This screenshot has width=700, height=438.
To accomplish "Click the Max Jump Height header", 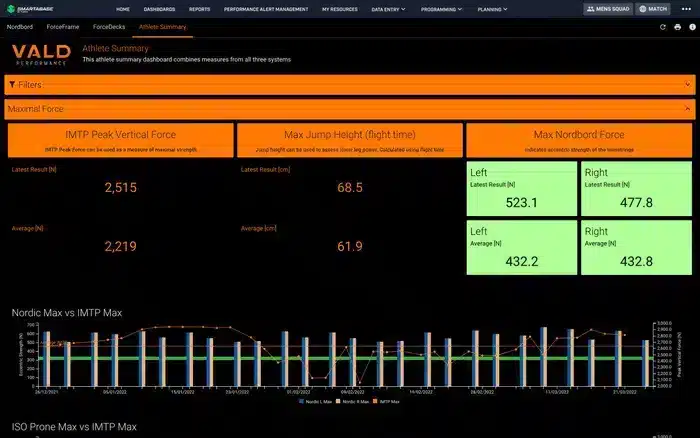I will pyautogui.click(x=350, y=140).
